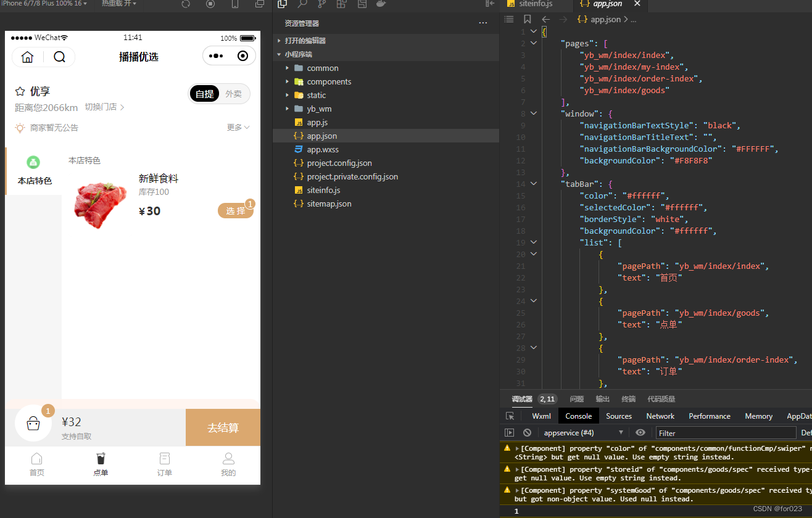
Task: Tap the capsule close-circle button
Action: pyautogui.click(x=242, y=56)
